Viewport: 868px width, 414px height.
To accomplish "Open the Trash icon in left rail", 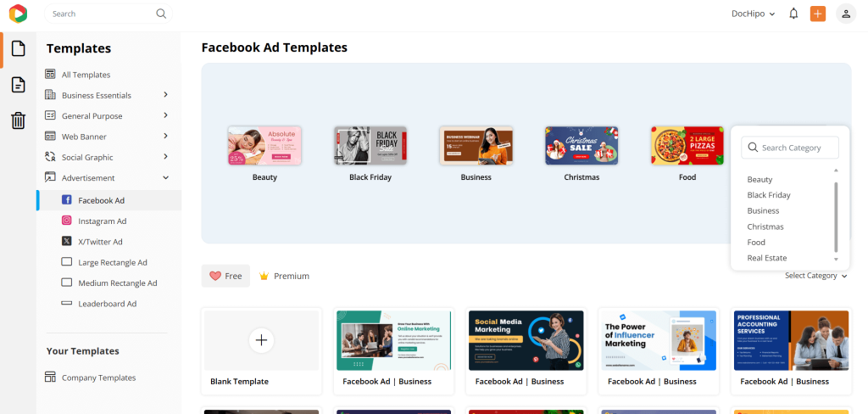I will pyautogui.click(x=19, y=120).
